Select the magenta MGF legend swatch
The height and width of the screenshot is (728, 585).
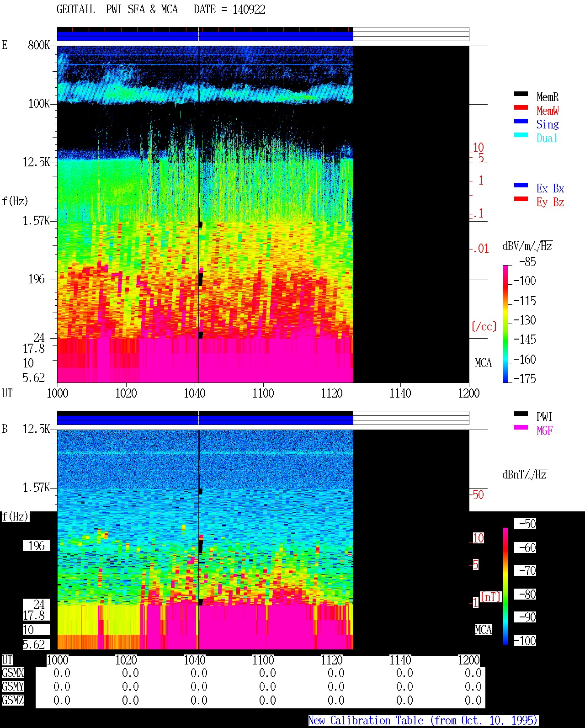point(521,427)
